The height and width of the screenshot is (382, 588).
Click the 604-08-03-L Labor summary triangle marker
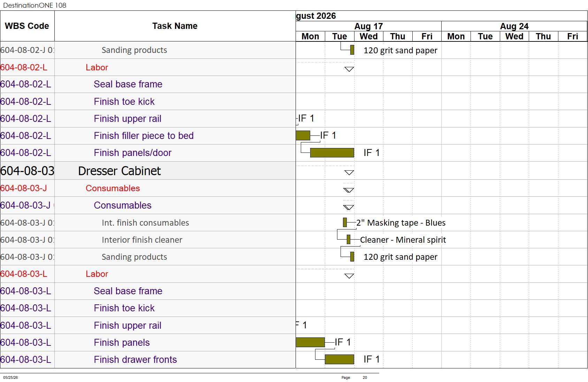tap(349, 276)
